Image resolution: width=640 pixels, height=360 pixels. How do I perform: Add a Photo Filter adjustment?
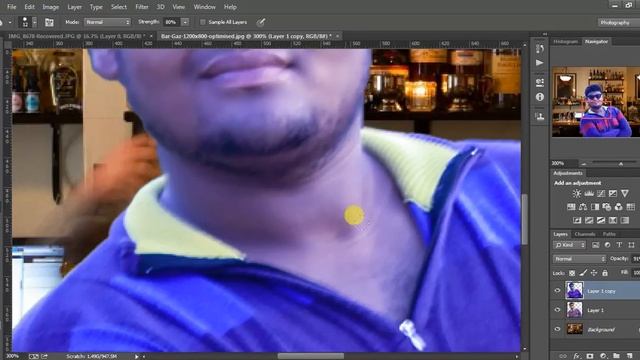point(607,207)
